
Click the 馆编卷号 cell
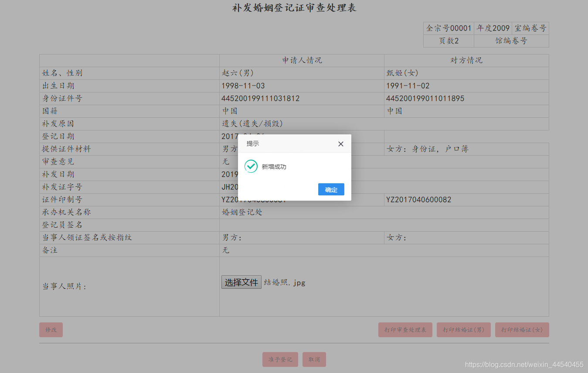pos(511,41)
